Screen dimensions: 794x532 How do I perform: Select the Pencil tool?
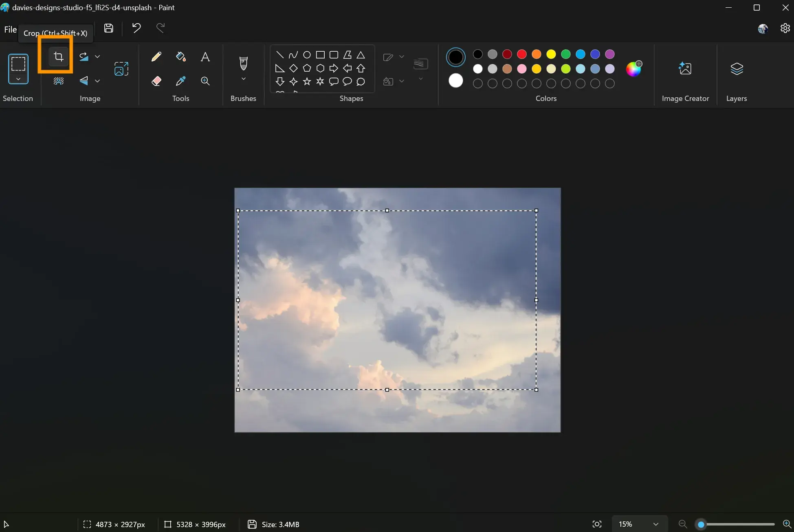156,57
